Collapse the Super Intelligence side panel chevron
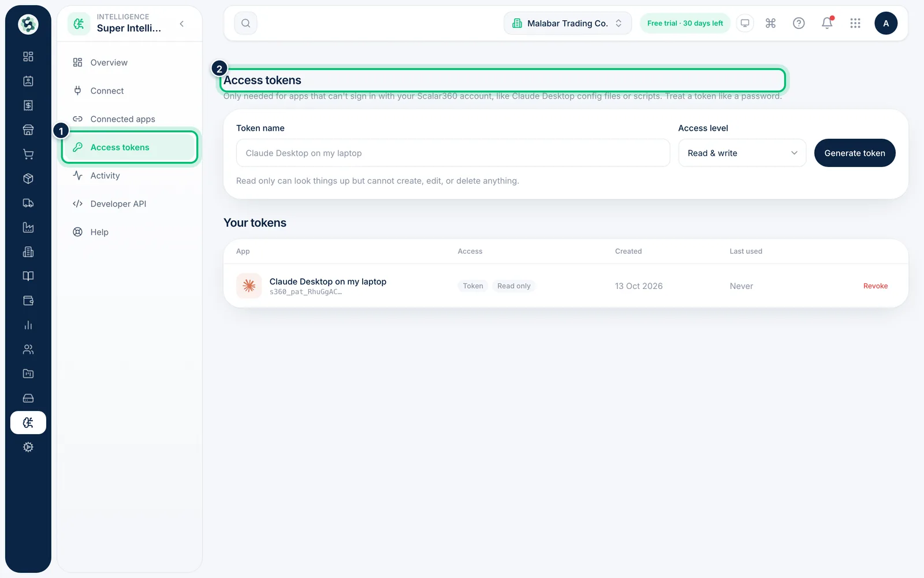The image size is (924, 578). pyautogui.click(x=182, y=24)
